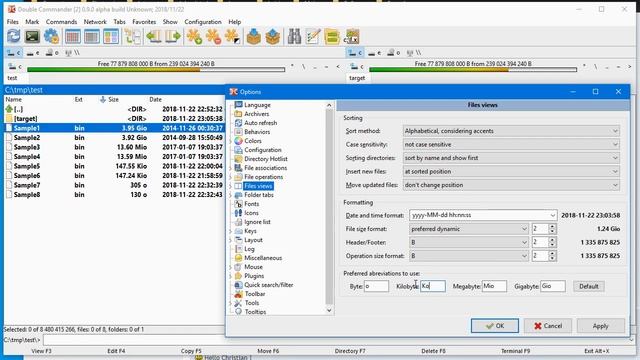Select drive o in left panel drive bar
This screenshot has width=640, height=360.
[x=52, y=53]
